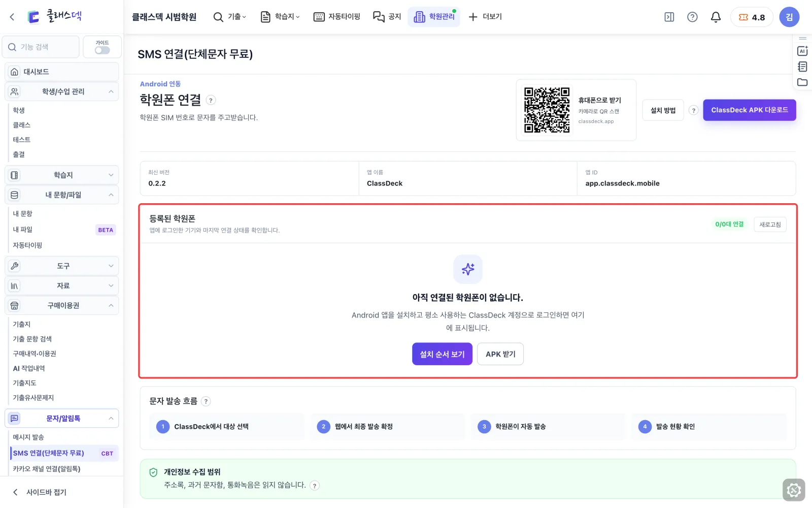Click the 설치 방법 button
This screenshot has height=508, width=812.
[663, 110]
